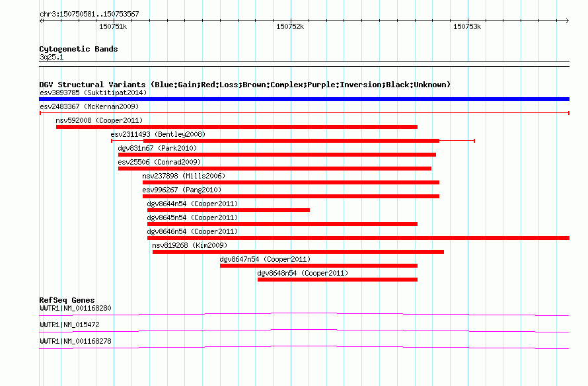Viewport: 588px width, 386px height.
Task: Click the red bar under dgv8645n54
Action: [282, 224]
